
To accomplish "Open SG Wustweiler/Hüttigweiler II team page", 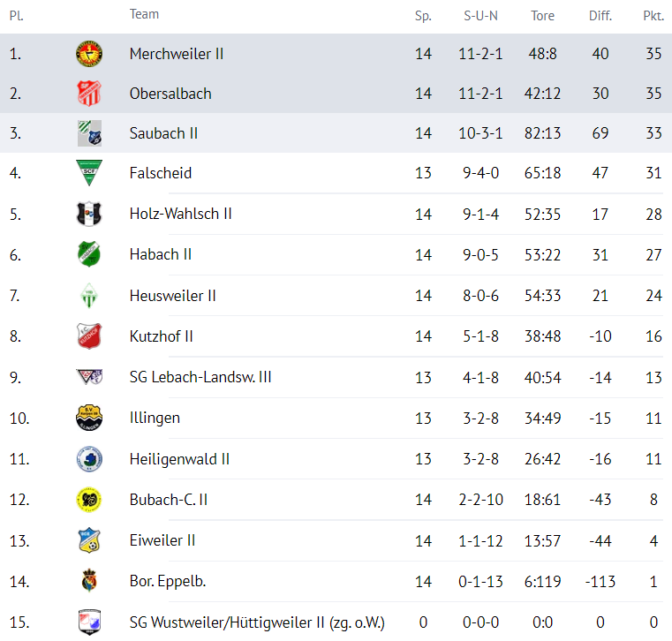I will [257, 622].
